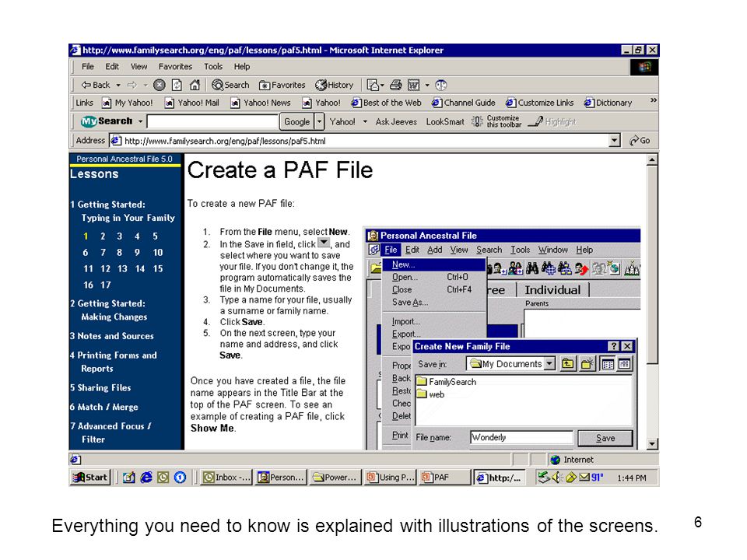Screen dimensions: 747x560
Task: Open the browser Edit menu
Action: (112, 67)
